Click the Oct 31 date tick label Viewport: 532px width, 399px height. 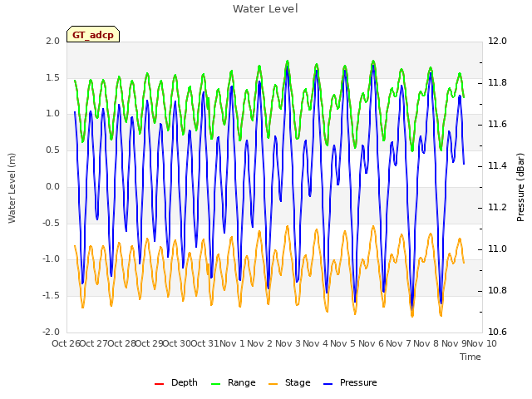point(205,343)
